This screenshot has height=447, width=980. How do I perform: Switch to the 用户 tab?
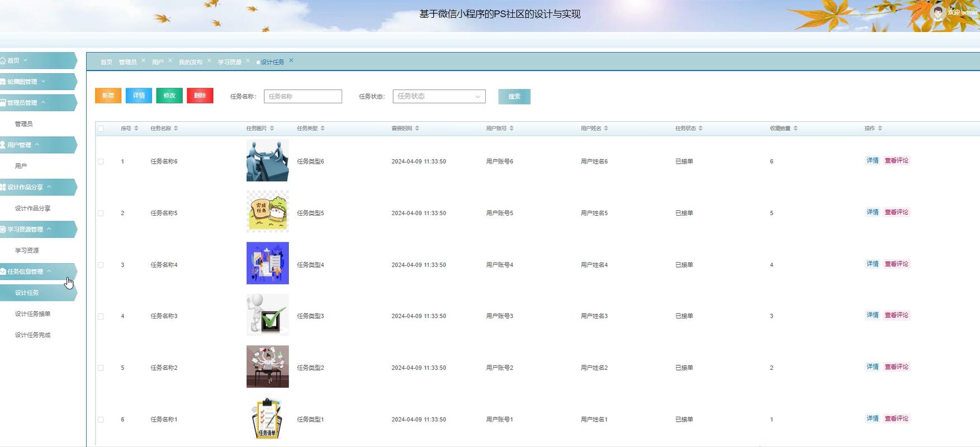point(158,62)
